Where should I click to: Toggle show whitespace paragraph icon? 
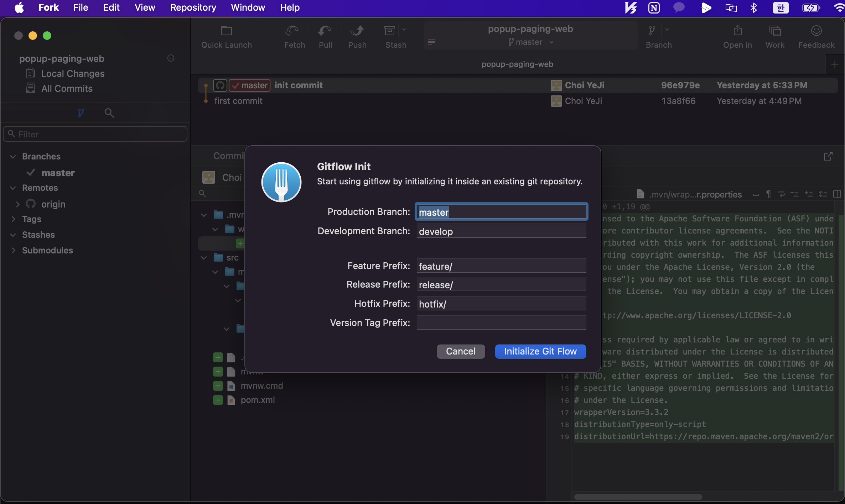[768, 194]
